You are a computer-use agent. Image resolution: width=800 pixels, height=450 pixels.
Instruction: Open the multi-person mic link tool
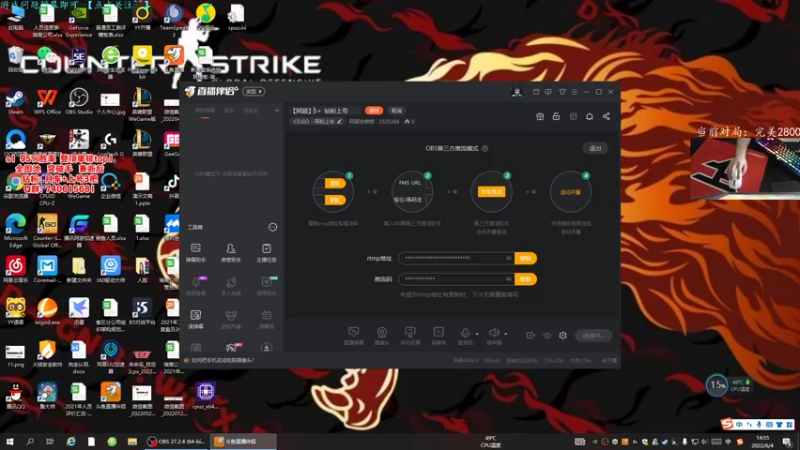231,286
